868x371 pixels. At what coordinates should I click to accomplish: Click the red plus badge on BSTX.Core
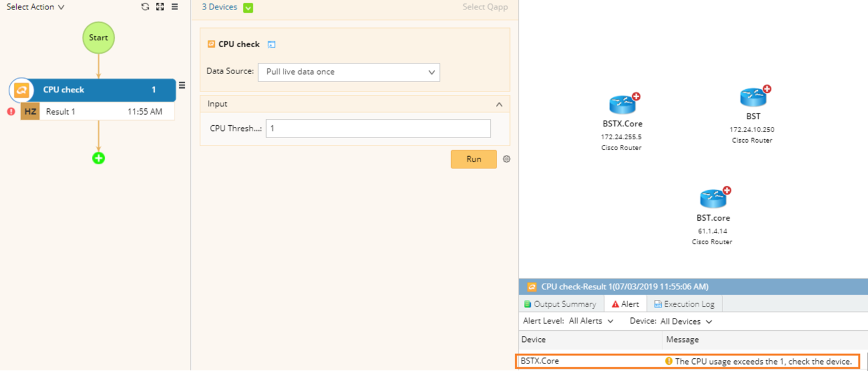point(636,97)
